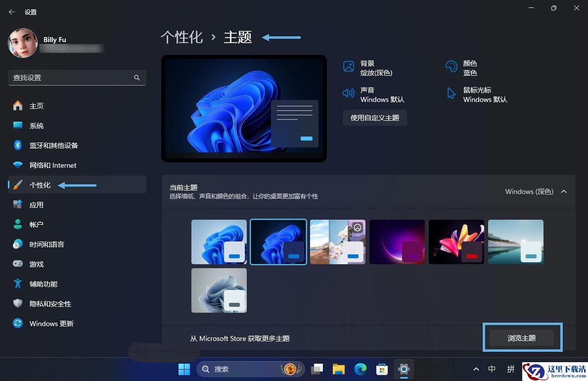Select 主页 in the sidebar
The width and height of the screenshot is (588, 381).
tap(77, 106)
